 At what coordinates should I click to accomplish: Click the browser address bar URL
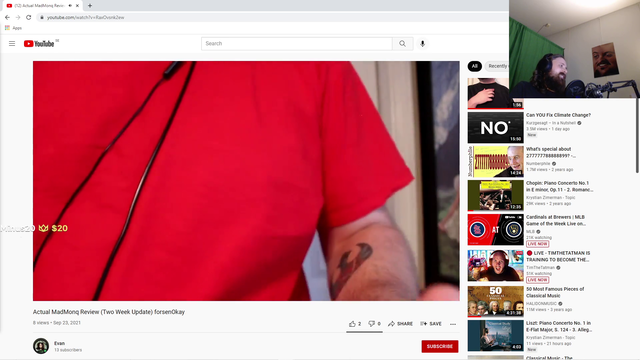click(85, 18)
